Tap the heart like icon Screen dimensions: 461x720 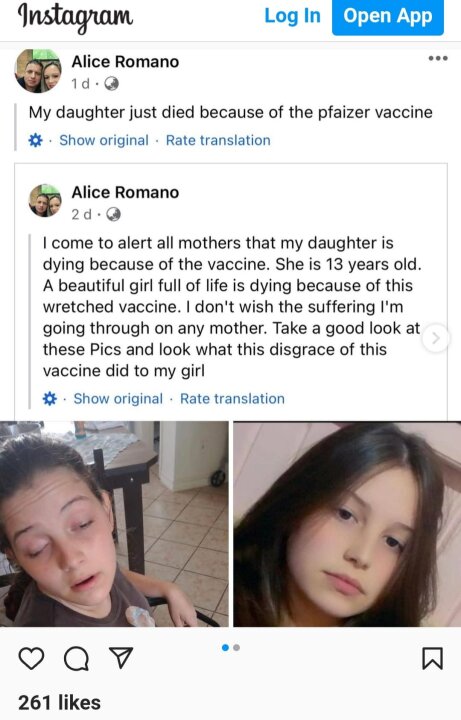pos(31,658)
